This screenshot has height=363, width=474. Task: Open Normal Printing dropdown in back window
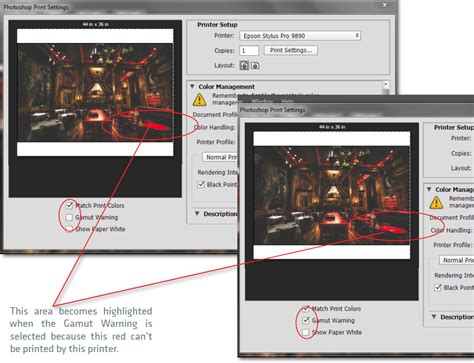point(220,157)
